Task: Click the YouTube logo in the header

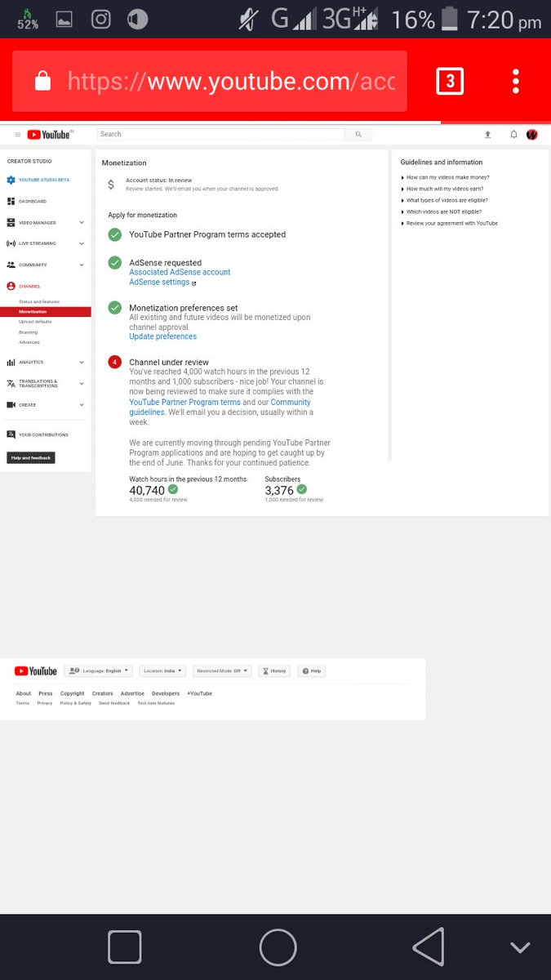Action: pos(50,135)
